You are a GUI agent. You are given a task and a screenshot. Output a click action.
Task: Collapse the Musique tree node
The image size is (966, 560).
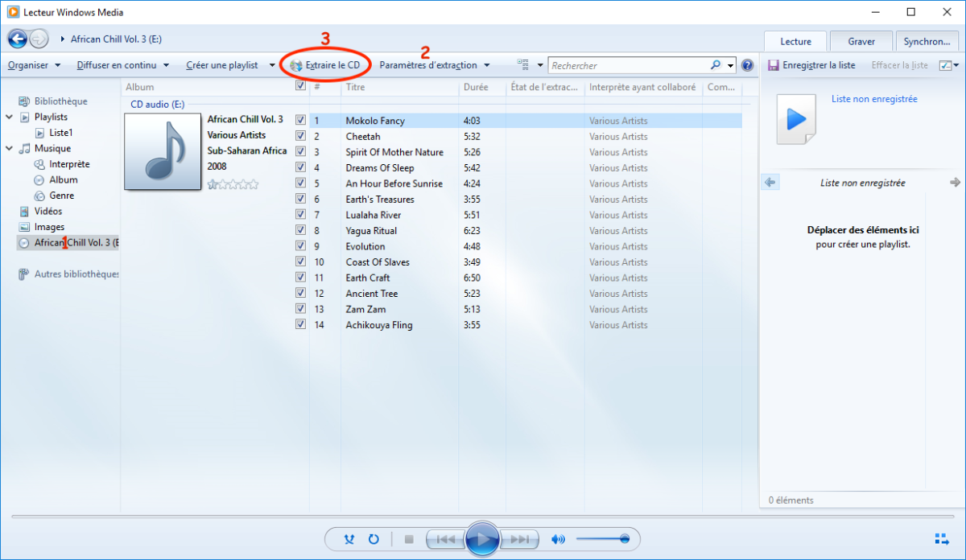(x=9, y=149)
